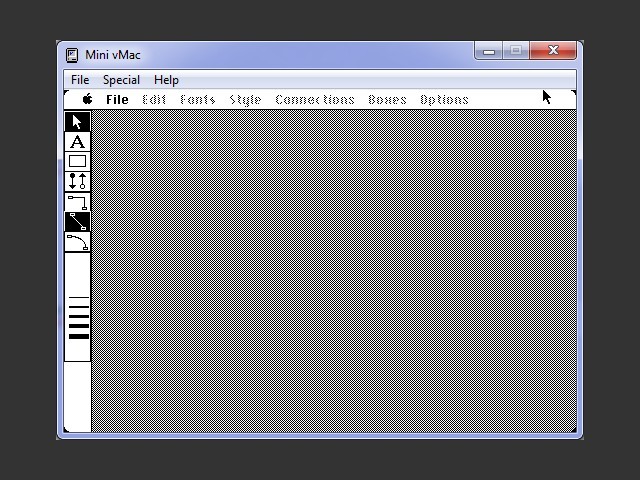Close the Mini vMac window
Viewport: 640px width, 480px height.
553,51
